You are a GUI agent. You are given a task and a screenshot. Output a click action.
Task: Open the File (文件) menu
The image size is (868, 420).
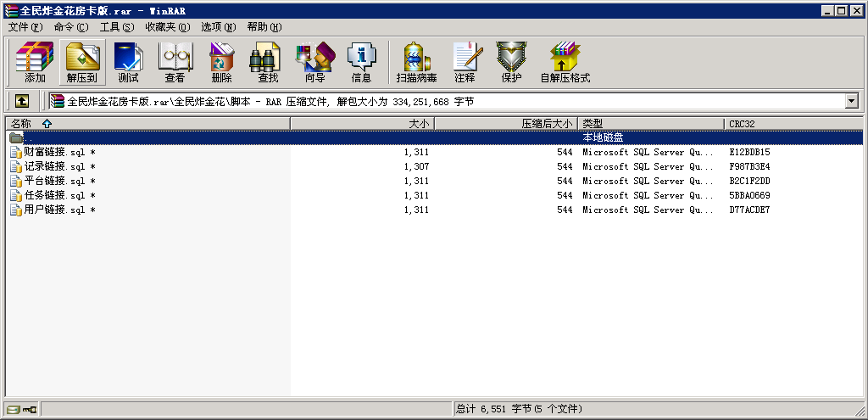25,27
